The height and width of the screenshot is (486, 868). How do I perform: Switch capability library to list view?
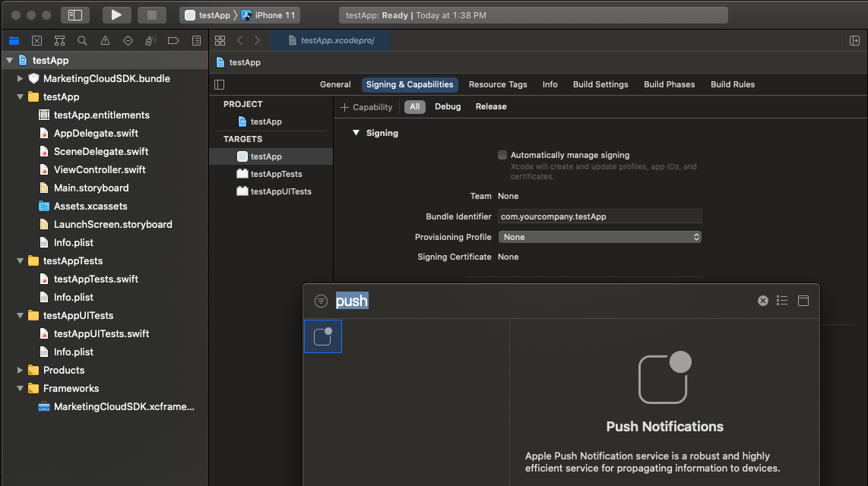782,301
